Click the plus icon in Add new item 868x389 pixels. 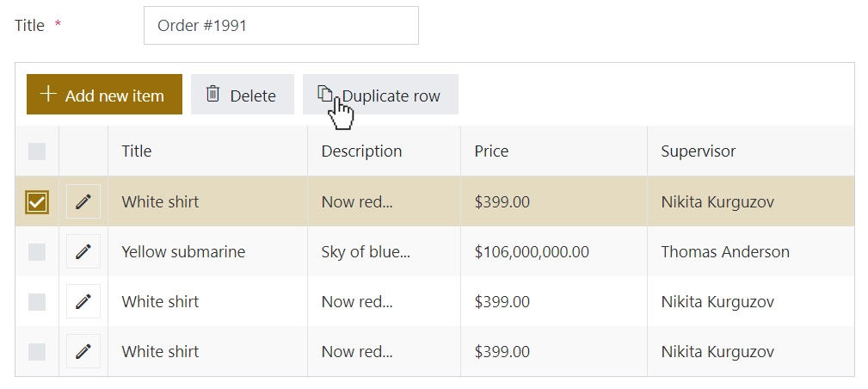click(x=48, y=94)
